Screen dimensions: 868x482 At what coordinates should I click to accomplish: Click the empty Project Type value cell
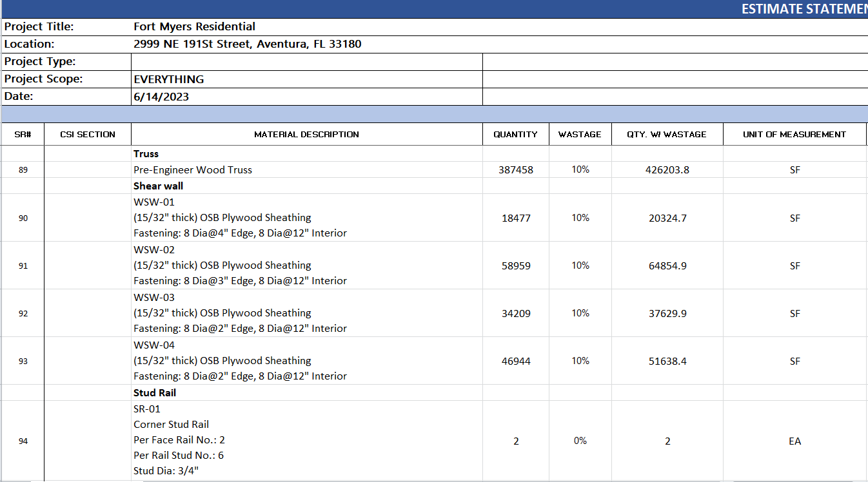coord(307,62)
